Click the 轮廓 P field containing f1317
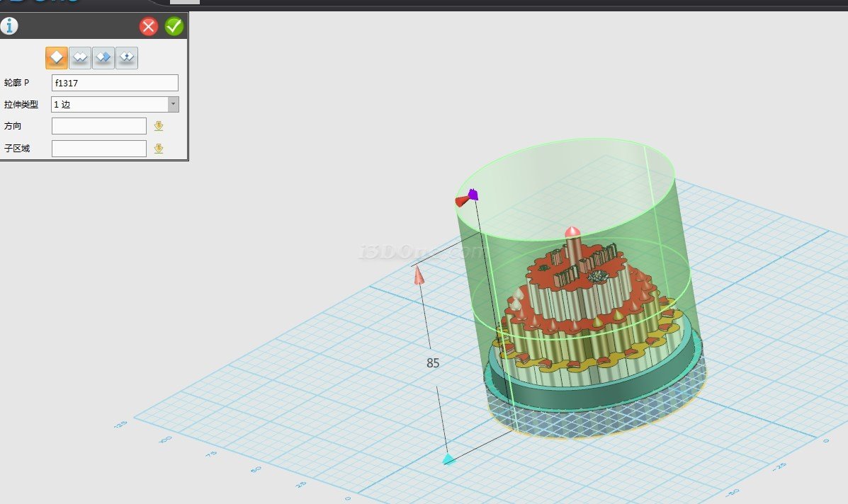This screenshot has height=504, width=848. [x=114, y=83]
